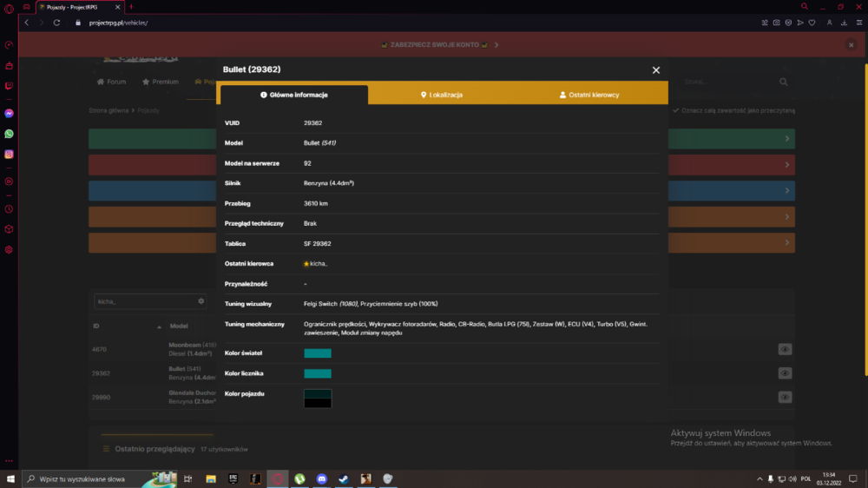Mark all content as read link

(734, 111)
